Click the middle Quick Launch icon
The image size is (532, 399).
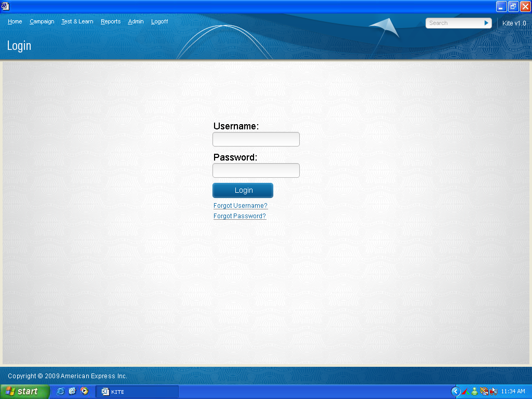click(x=72, y=391)
